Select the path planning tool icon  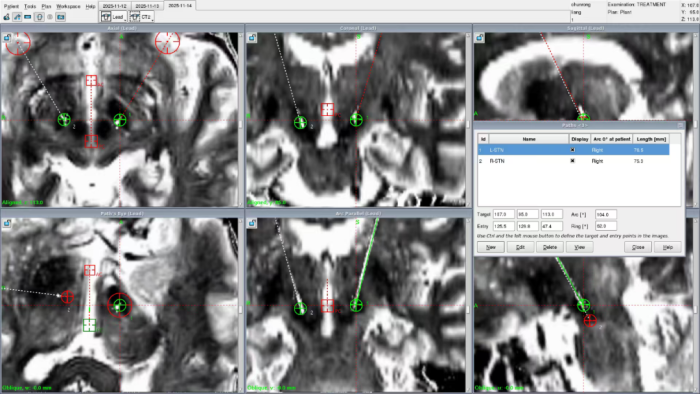(x=17, y=17)
